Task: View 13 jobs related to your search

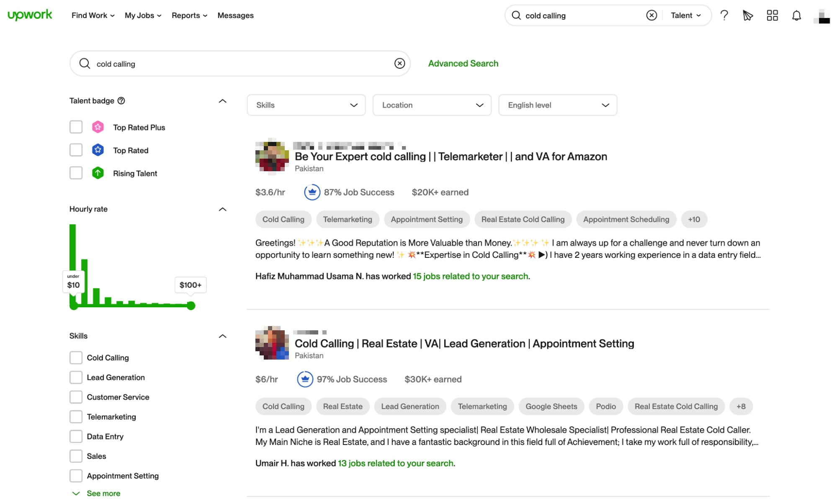Action: click(x=396, y=463)
